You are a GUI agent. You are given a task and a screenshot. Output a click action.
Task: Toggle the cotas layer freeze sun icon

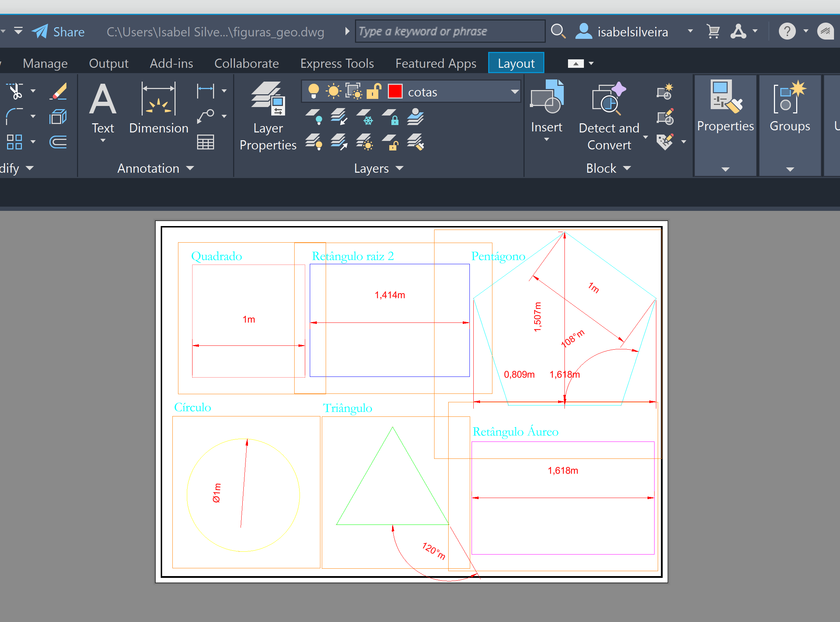coord(333,91)
